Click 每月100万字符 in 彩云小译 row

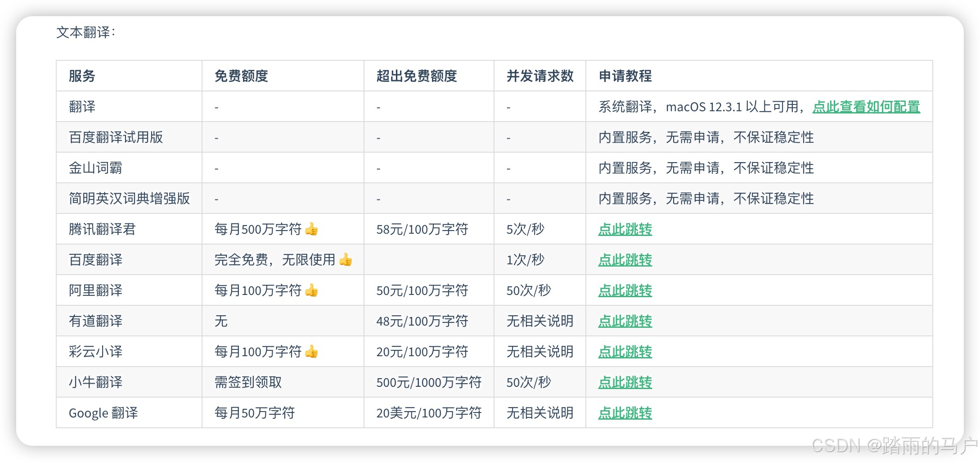point(258,352)
